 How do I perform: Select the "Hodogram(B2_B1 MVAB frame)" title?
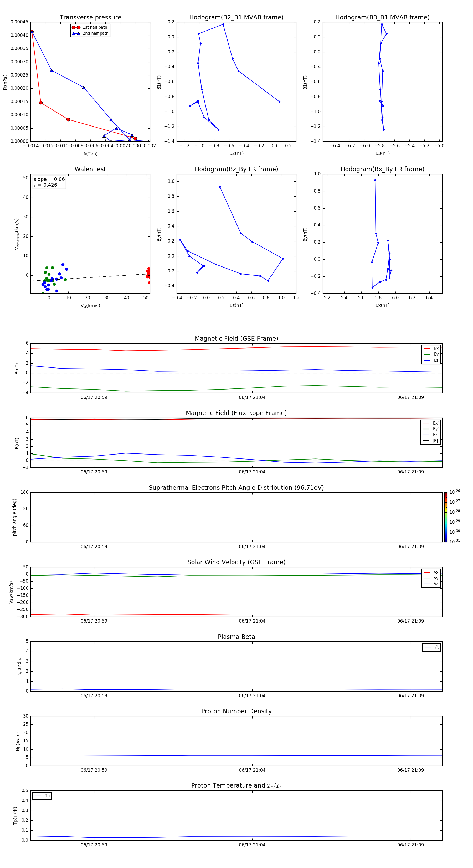click(x=236, y=18)
